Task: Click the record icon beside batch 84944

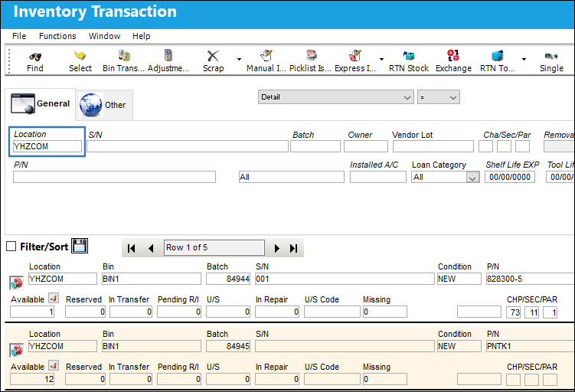Action: click(17, 283)
